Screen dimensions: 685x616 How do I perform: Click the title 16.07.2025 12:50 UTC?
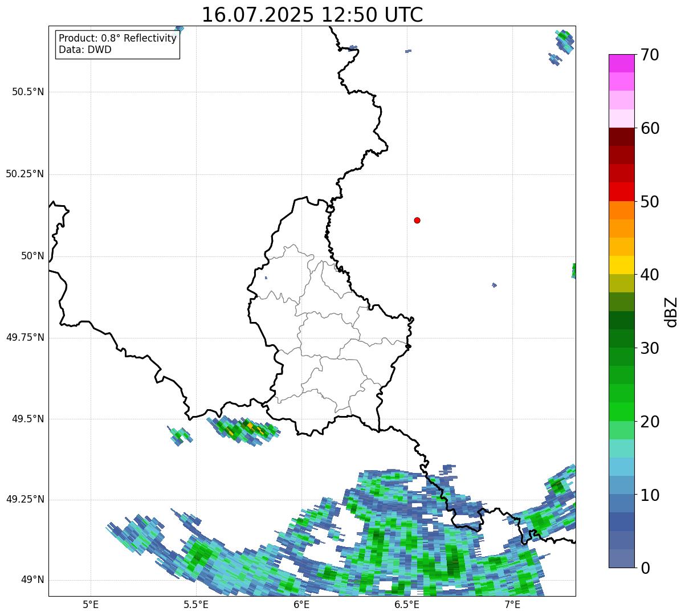point(312,15)
